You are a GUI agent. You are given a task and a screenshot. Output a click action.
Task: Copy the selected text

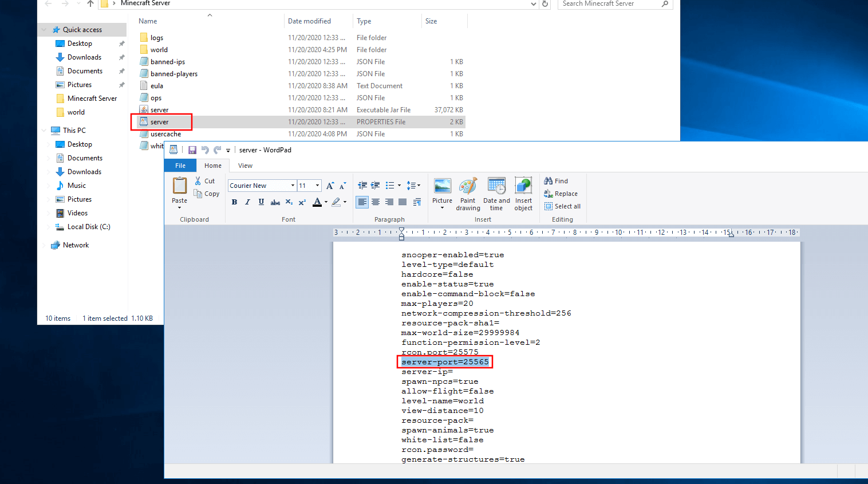207,194
